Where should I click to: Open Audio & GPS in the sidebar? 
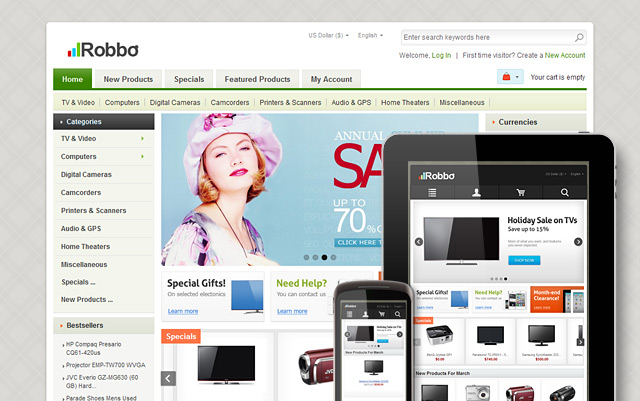point(81,228)
